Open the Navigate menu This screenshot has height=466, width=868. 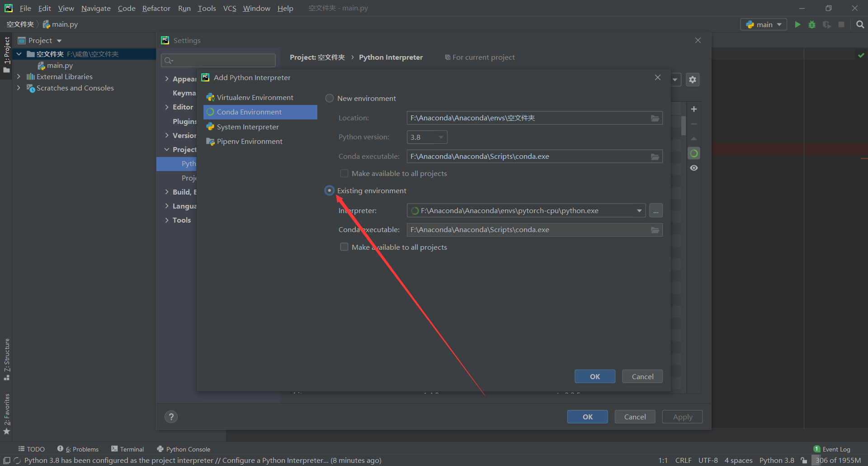tap(96, 8)
